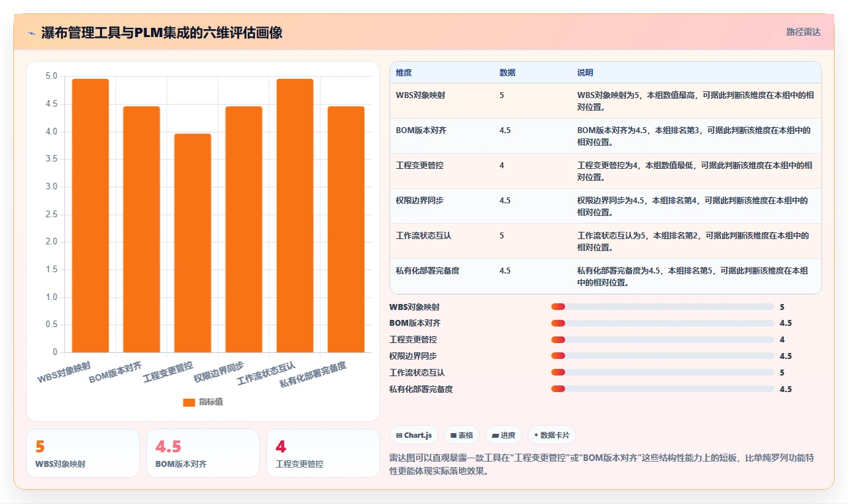Select the 进度 tag chip
This screenshot has height=504, width=848.
[x=503, y=435]
